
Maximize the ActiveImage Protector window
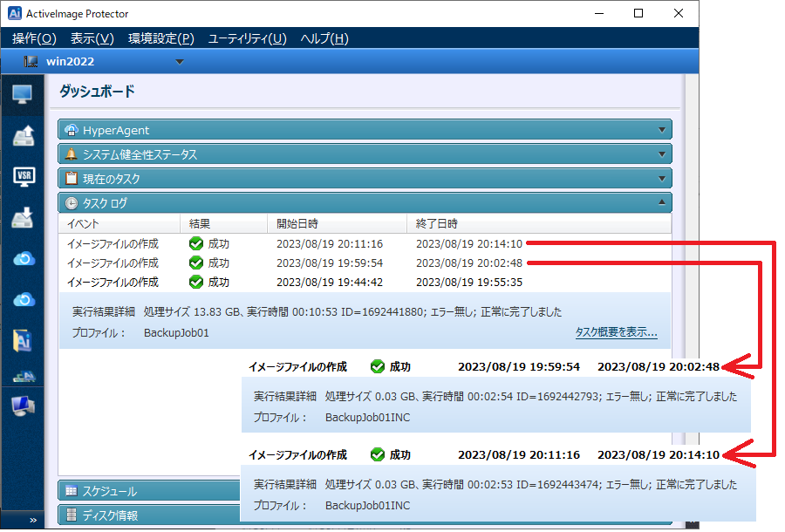[638, 13]
